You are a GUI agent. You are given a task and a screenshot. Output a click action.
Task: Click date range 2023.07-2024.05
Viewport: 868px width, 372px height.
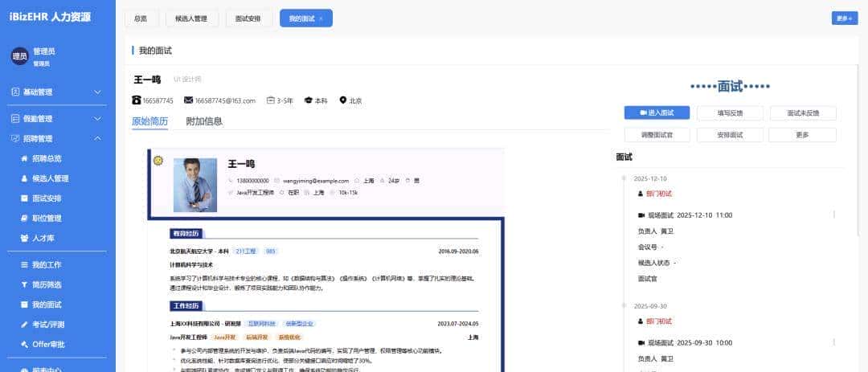(x=458, y=324)
